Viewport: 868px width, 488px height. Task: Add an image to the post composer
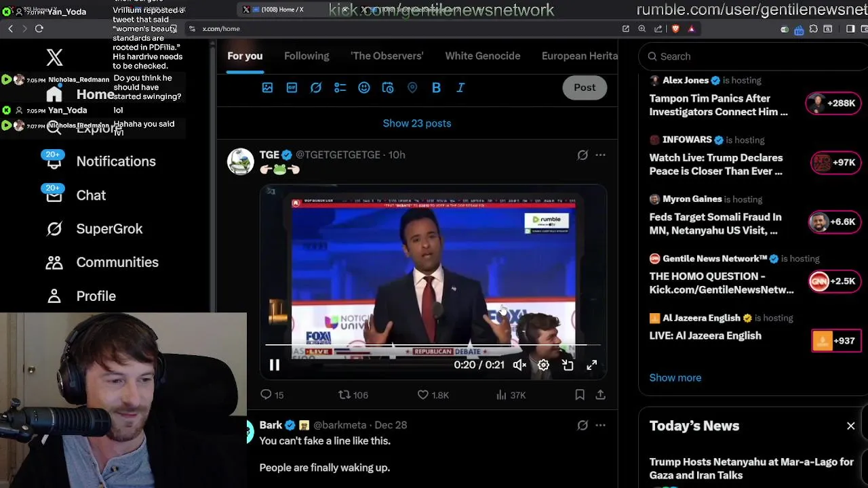click(x=267, y=87)
